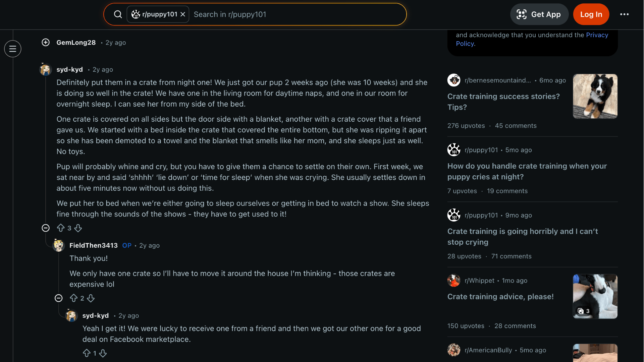Image resolution: width=644 pixels, height=362 pixels.
Task: Open the three-dot overflow menu
Action: pyautogui.click(x=625, y=14)
